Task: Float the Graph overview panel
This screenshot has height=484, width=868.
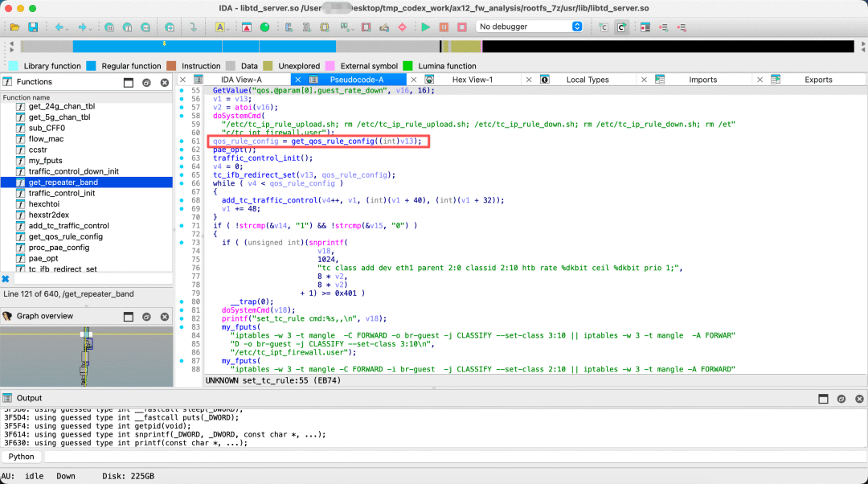Action: (x=129, y=317)
